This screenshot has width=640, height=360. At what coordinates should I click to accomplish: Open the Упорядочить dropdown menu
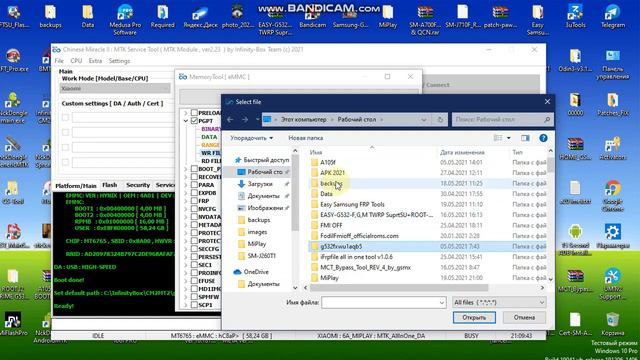[251, 138]
